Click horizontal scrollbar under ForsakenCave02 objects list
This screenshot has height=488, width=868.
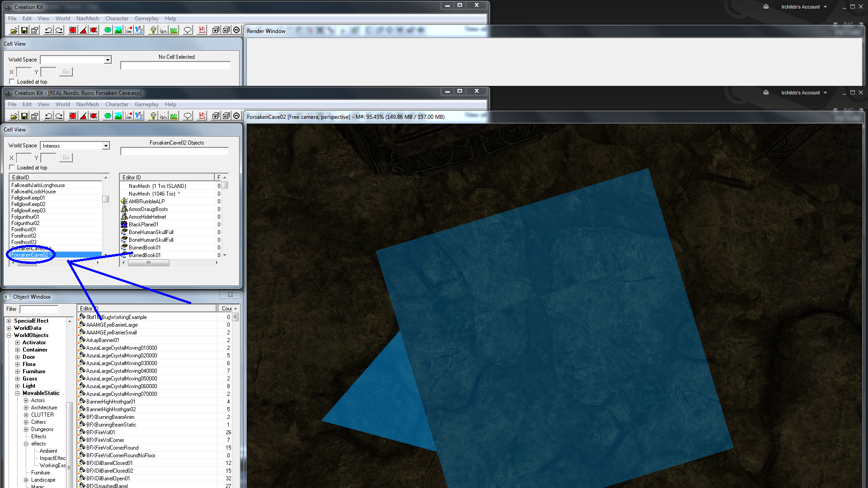[x=149, y=263]
